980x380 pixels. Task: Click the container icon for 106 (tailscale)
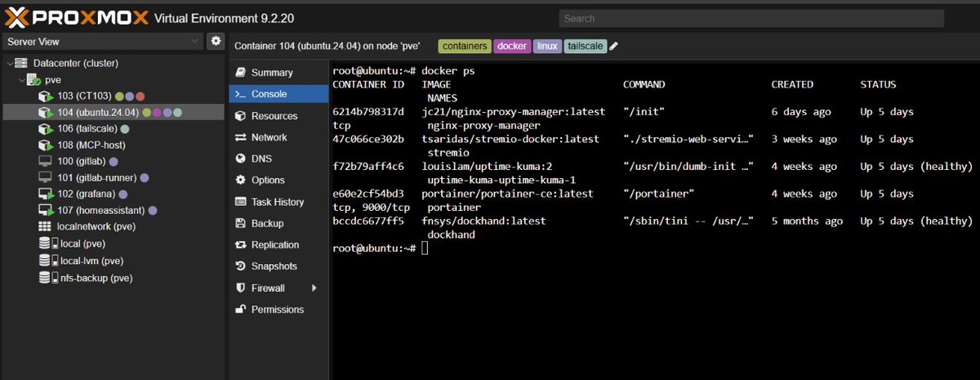point(46,129)
